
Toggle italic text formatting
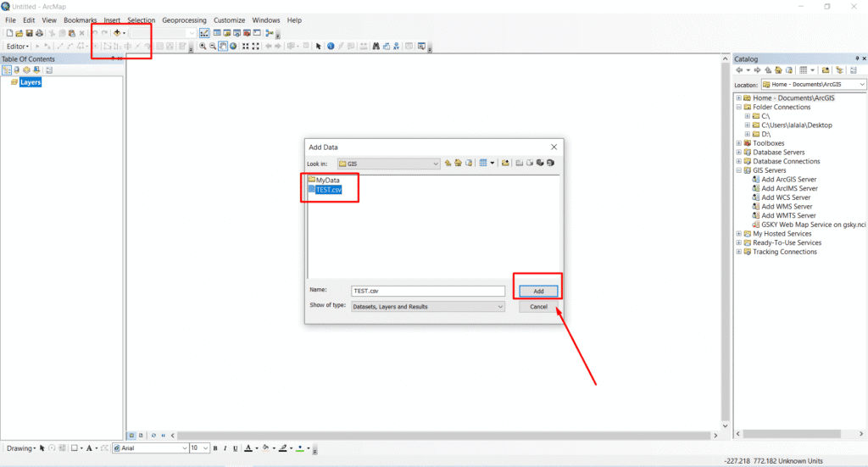click(225, 448)
